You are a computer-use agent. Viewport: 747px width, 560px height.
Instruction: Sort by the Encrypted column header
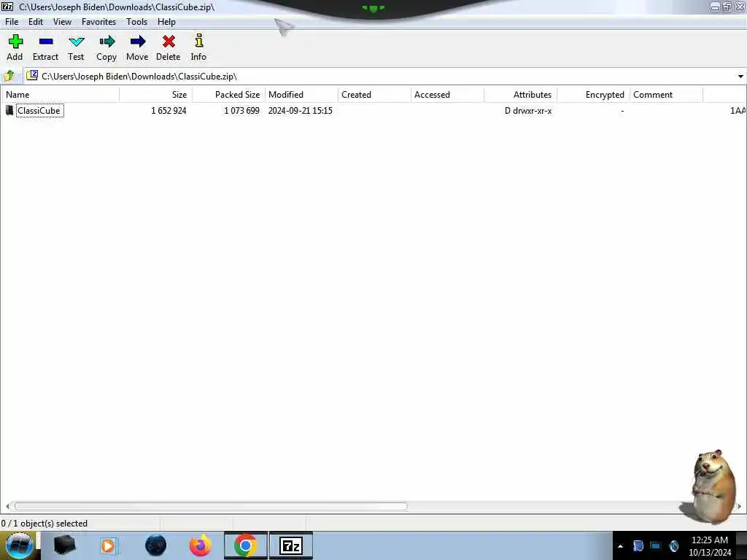coord(593,95)
